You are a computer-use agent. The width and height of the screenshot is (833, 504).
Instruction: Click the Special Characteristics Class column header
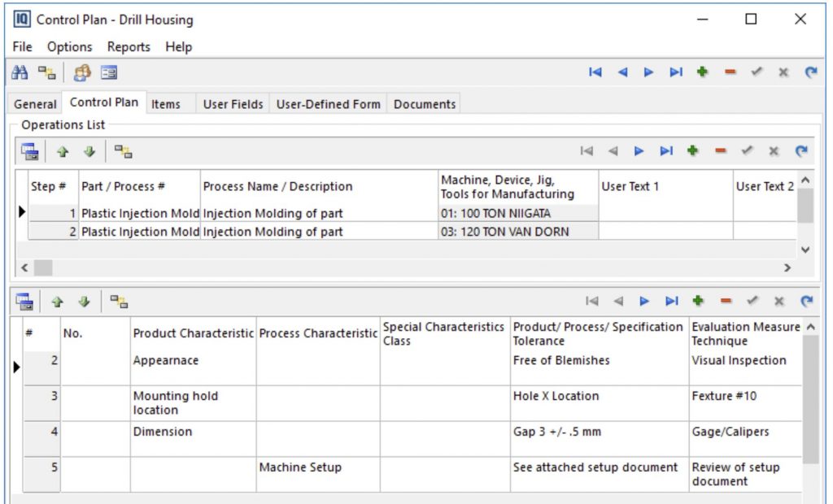[x=444, y=333]
